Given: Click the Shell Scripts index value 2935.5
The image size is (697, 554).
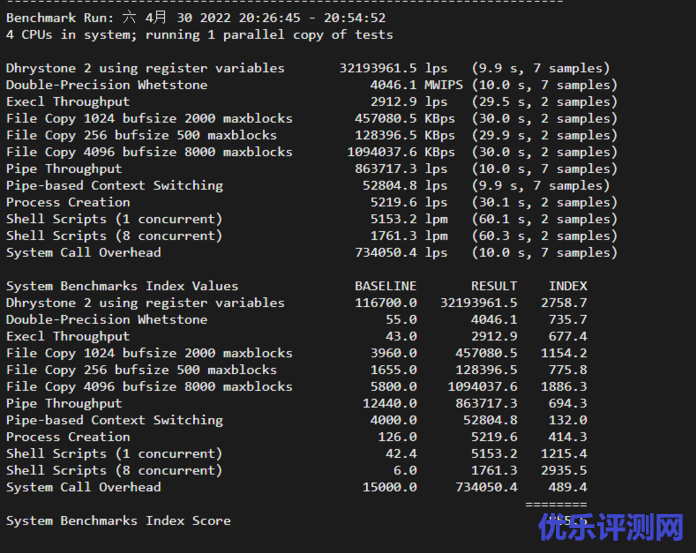Looking at the screenshot, I should pyautogui.click(x=564, y=471).
